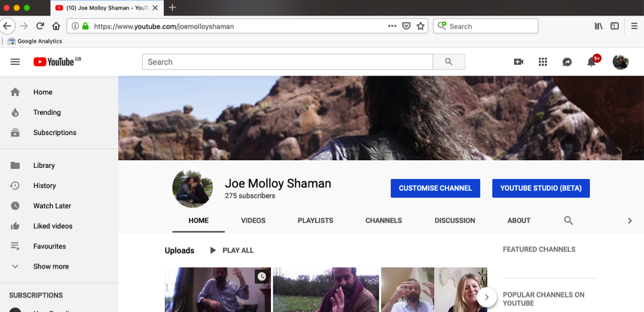Open YOUTUBE STUDIO (BETA)
644x312 pixels.
pyautogui.click(x=540, y=188)
